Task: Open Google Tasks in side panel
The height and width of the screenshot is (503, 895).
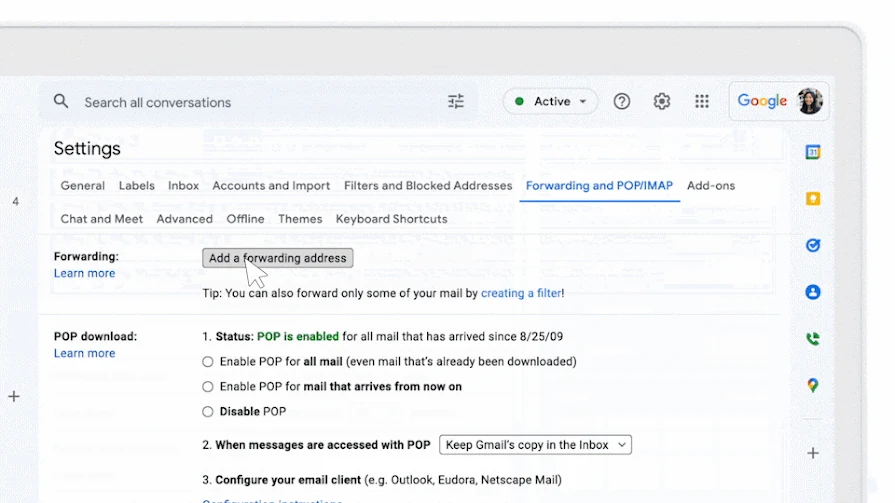Action: click(x=813, y=246)
